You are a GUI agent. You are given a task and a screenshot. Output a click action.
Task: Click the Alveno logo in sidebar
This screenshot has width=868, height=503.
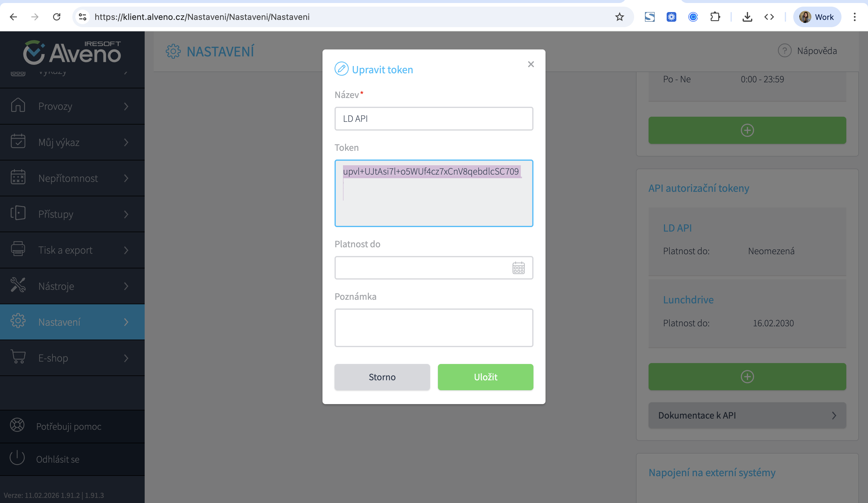[72, 52]
